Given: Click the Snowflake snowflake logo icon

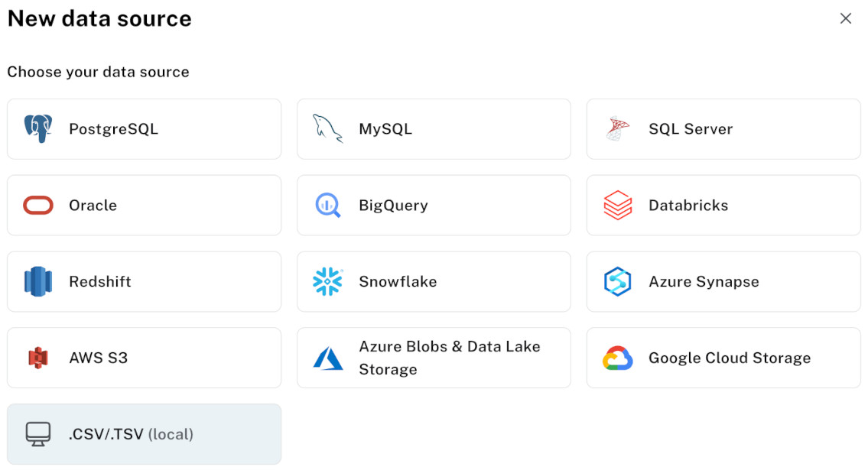Looking at the screenshot, I should tap(327, 281).
